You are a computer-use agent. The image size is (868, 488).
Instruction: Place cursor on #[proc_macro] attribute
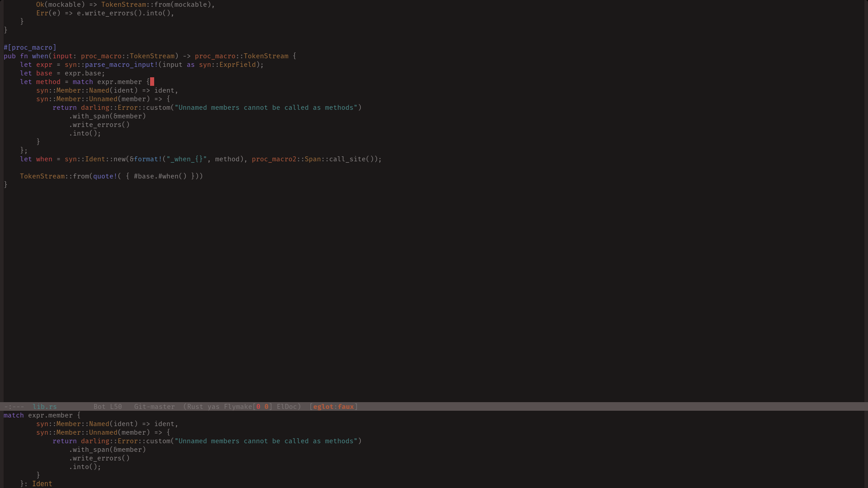tap(30, 47)
